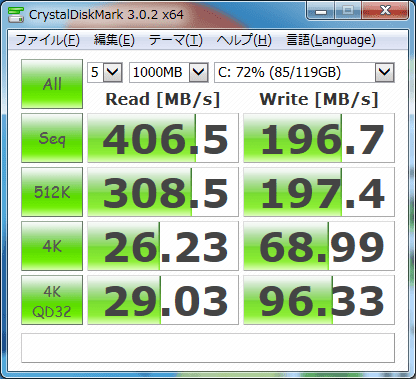Start the Seq benchmark test
The height and width of the screenshot is (381, 419).
pyautogui.click(x=52, y=138)
